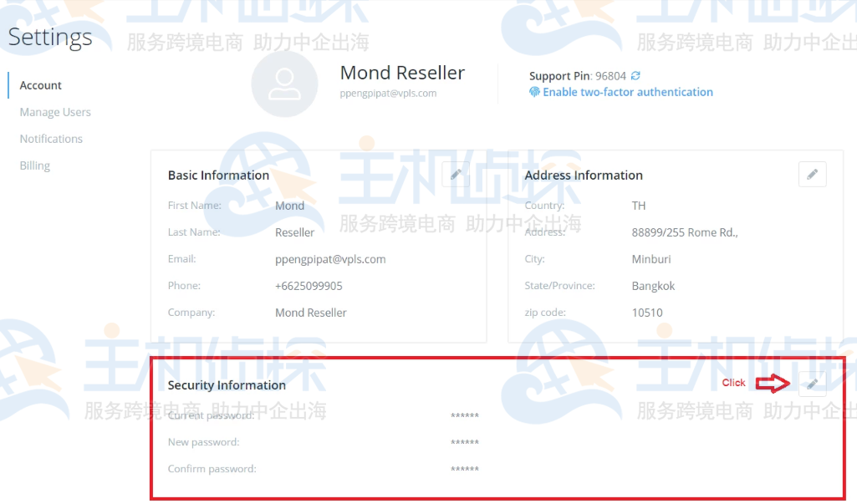Click the Confirm password field
The width and height of the screenshot is (857, 504).
[463, 468]
